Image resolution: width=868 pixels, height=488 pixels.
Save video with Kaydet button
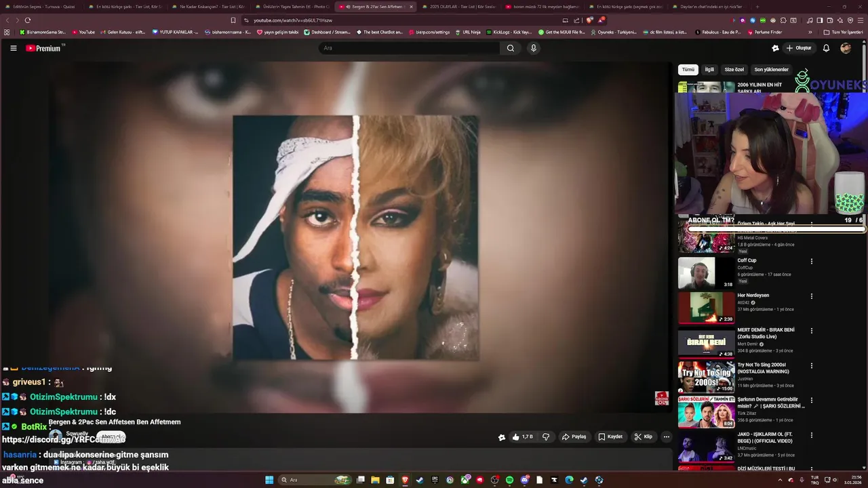pyautogui.click(x=610, y=437)
